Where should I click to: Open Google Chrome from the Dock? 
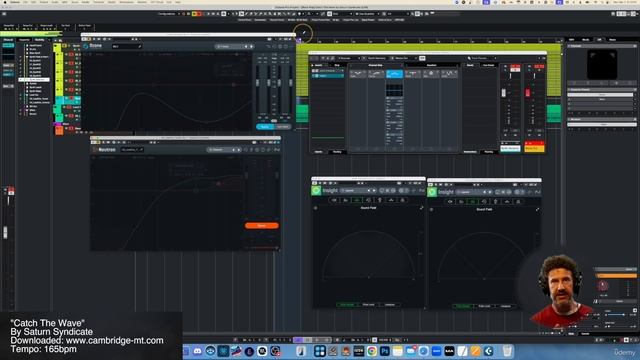(372, 351)
